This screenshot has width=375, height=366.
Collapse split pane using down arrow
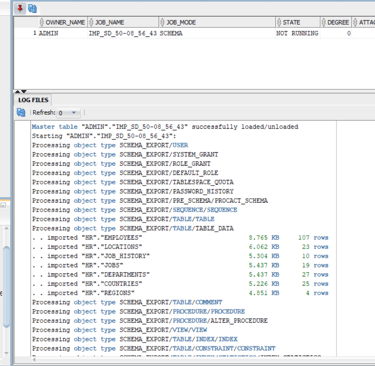point(24,91)
